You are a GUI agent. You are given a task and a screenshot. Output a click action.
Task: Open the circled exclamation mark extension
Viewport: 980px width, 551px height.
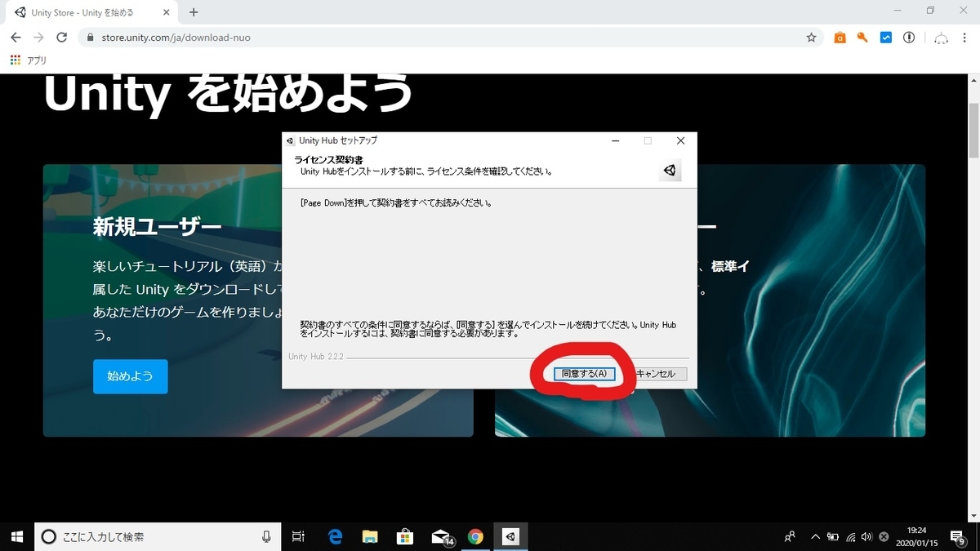pos(909,38)
